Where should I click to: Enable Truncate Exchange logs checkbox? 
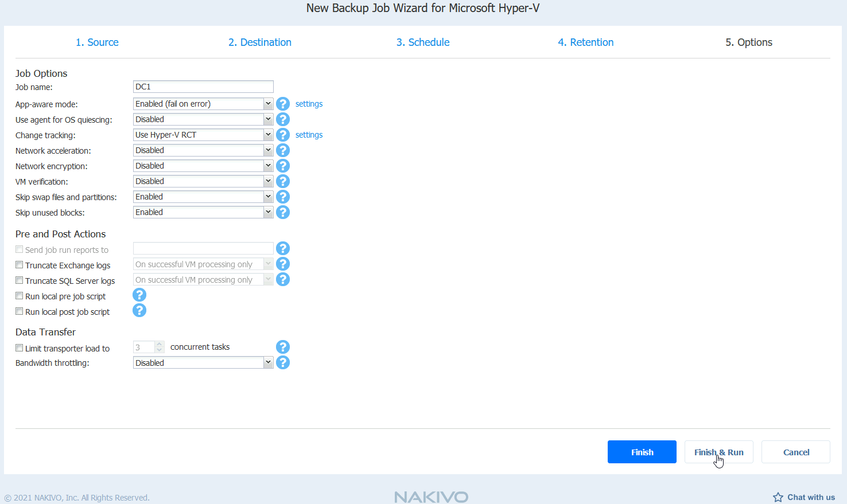[x=20, y=265]
